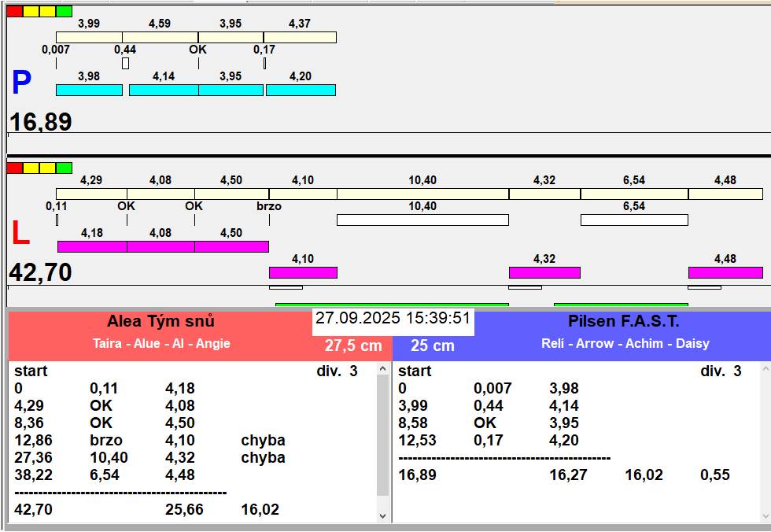Click down arrow of Alea Tým snů results scrollbar

[382, 515]
